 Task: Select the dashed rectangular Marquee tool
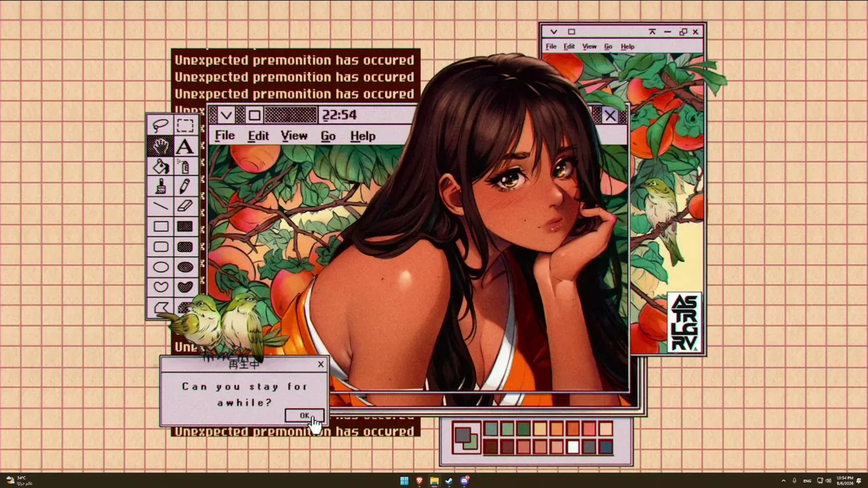click(185, 125)
